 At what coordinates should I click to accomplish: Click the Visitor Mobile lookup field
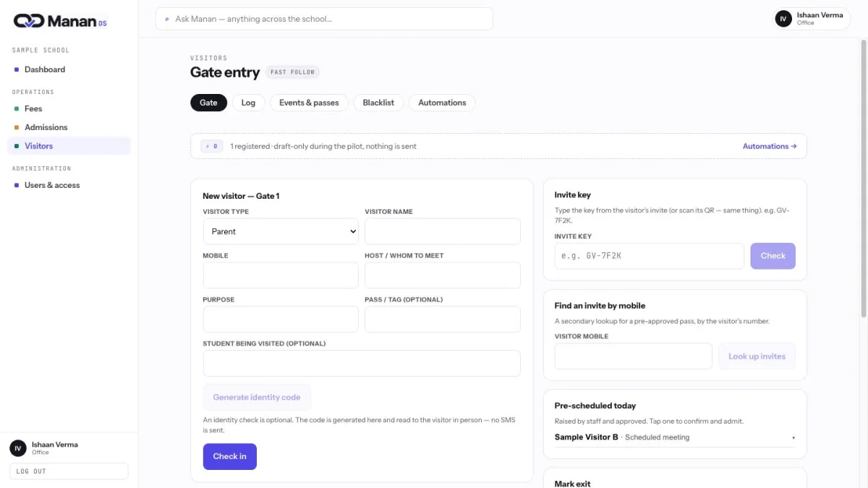(634, 356)
